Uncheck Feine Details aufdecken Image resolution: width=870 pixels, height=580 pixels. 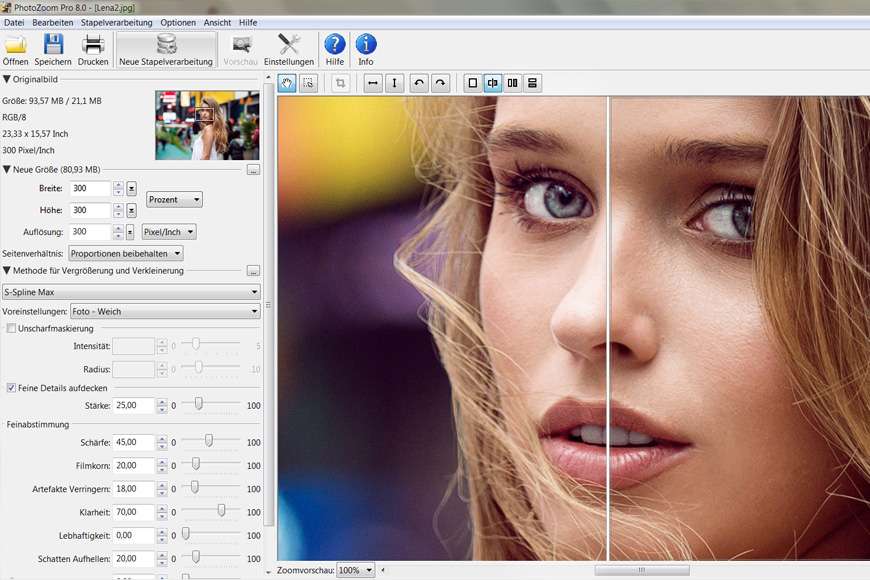click(11, 387)
